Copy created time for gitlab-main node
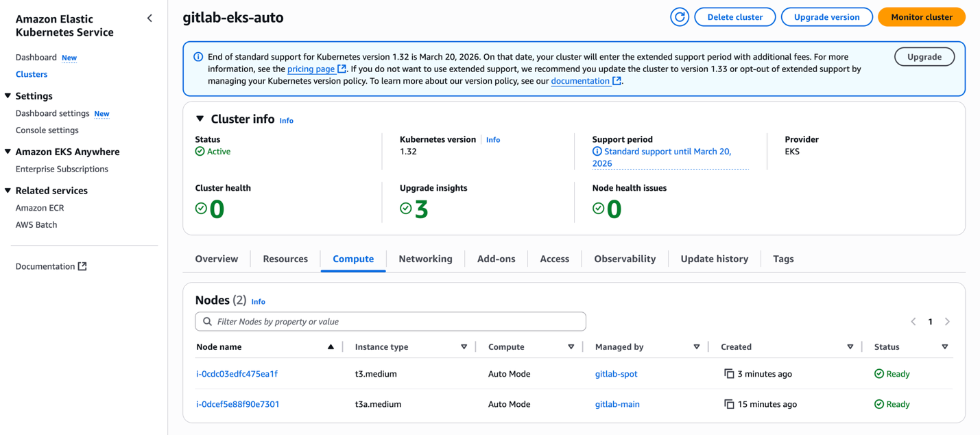The width and height of the screenshot is (980, 435). coord(729,404)
